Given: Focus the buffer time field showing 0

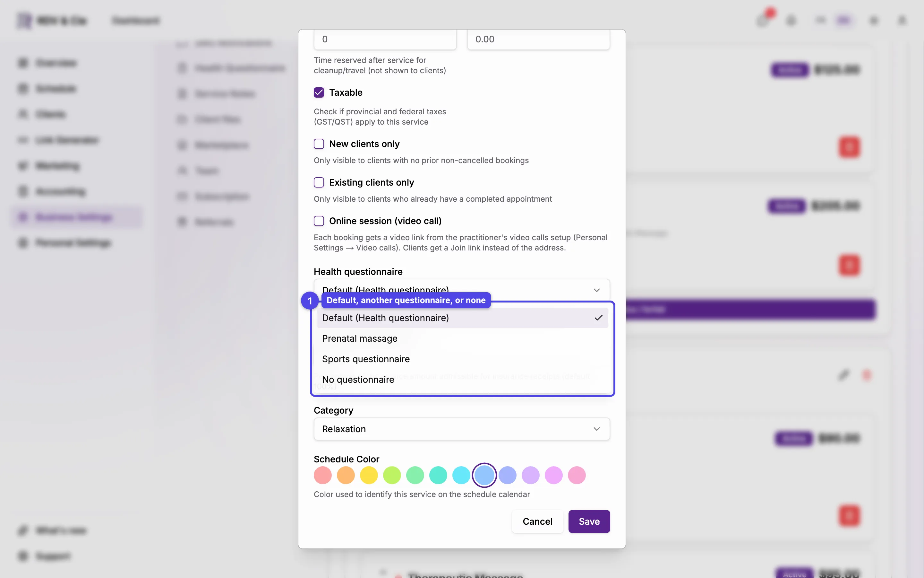Looking at the screenshot, I should [x=385, y=39].
